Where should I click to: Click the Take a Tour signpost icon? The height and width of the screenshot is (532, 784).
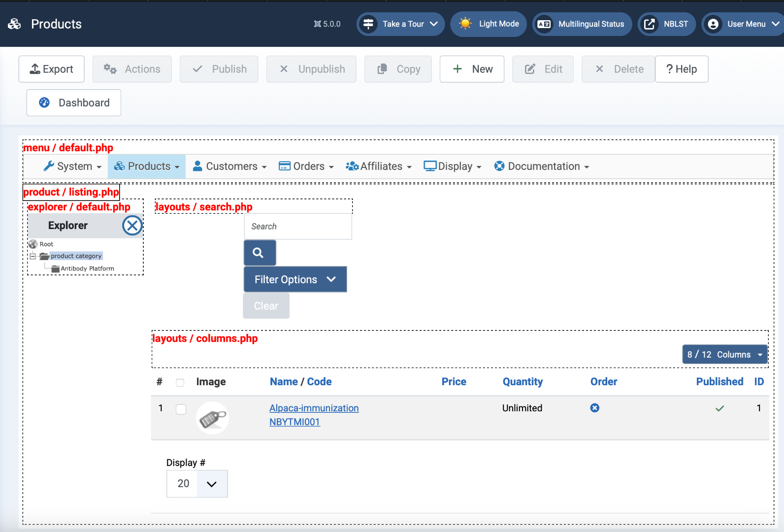(368, 24)
